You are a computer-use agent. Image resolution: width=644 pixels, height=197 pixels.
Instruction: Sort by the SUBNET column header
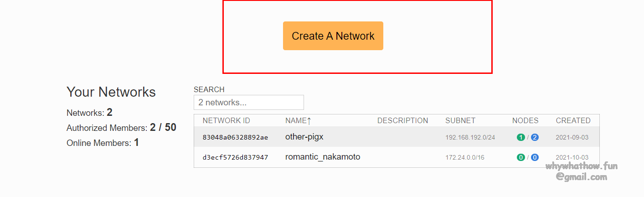pos(460,121)
